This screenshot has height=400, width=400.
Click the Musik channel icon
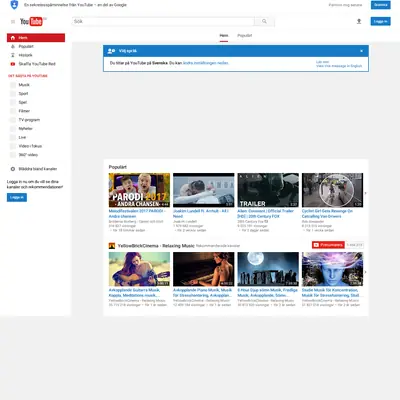(13, 85)
